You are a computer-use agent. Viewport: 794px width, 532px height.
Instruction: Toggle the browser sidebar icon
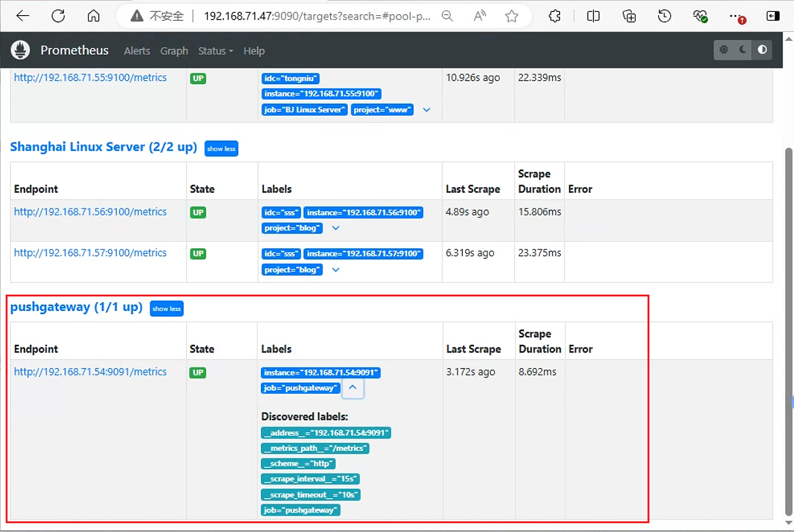(x=773, y=16)
